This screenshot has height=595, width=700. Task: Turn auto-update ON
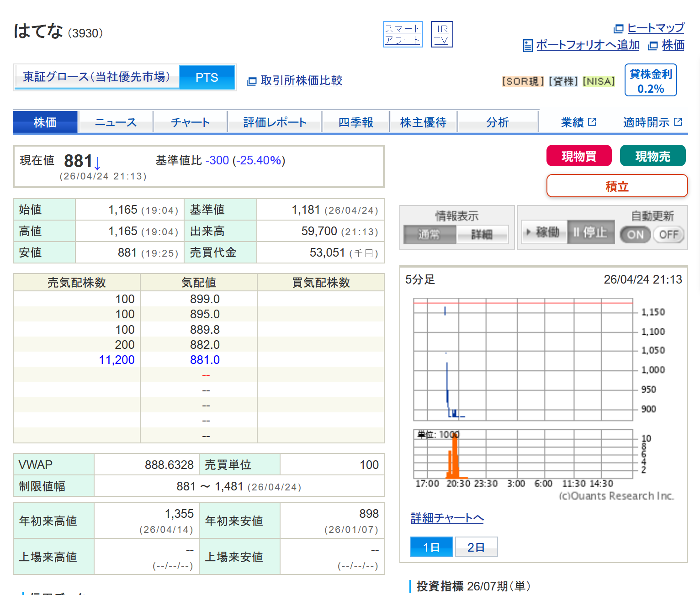click(635, 235)
